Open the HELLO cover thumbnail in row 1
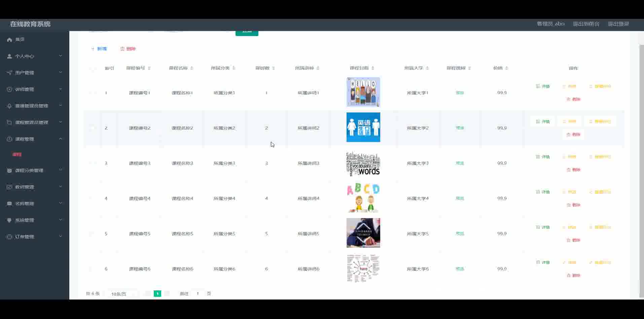644x319 pixels. 363,92
